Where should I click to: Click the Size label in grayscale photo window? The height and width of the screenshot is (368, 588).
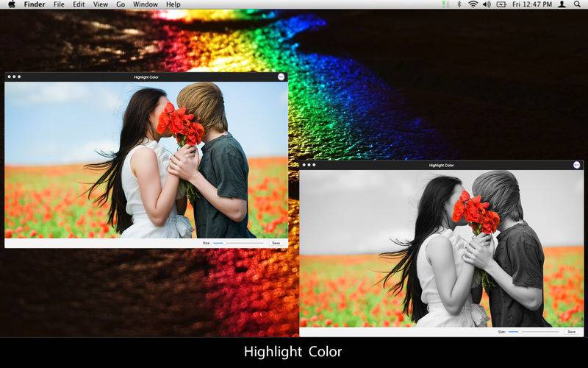pos(502,332)
